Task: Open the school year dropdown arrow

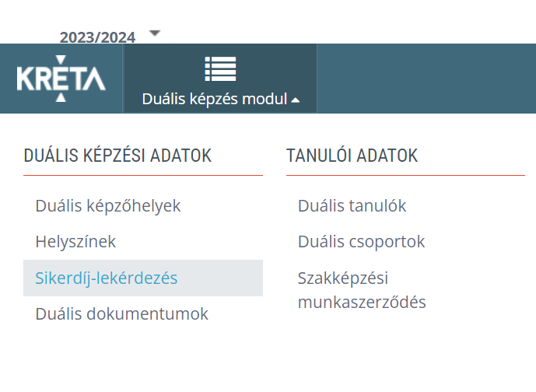Action: pos(154,33)
